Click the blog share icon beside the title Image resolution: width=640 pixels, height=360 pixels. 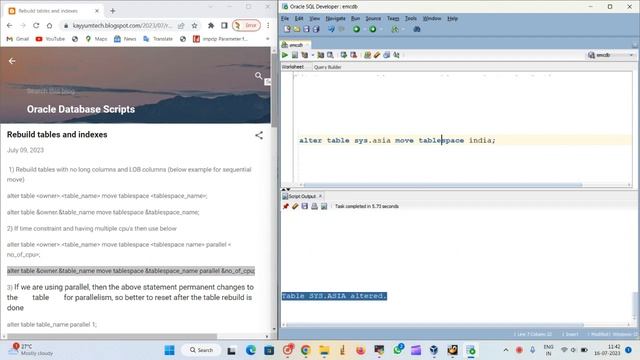pos(259,135)
